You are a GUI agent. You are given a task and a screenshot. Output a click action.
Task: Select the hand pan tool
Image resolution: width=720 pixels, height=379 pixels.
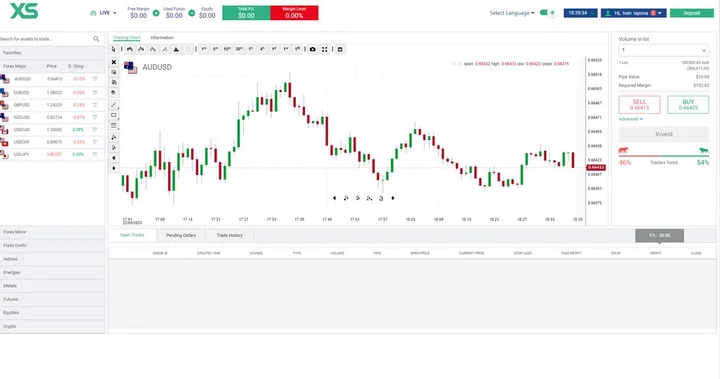114,92
